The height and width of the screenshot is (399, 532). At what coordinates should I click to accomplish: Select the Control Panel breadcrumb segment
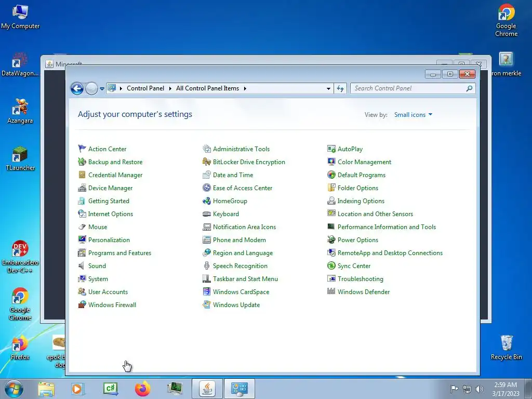click(145, 88)
